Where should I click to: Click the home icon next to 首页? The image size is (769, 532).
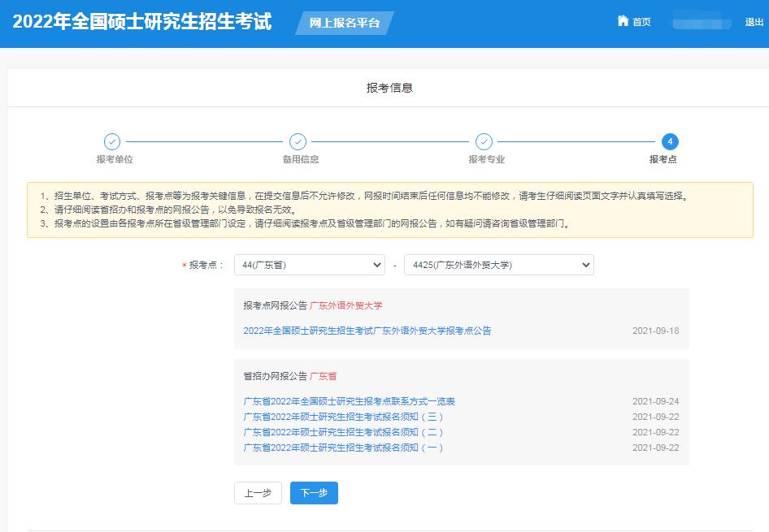pyautogui.click(x=623, y=21)
